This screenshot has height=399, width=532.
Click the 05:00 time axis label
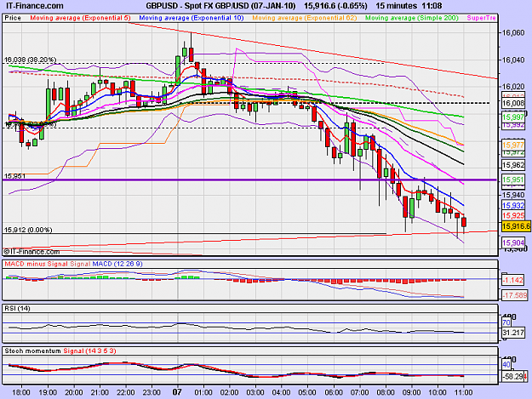(307, 392)
